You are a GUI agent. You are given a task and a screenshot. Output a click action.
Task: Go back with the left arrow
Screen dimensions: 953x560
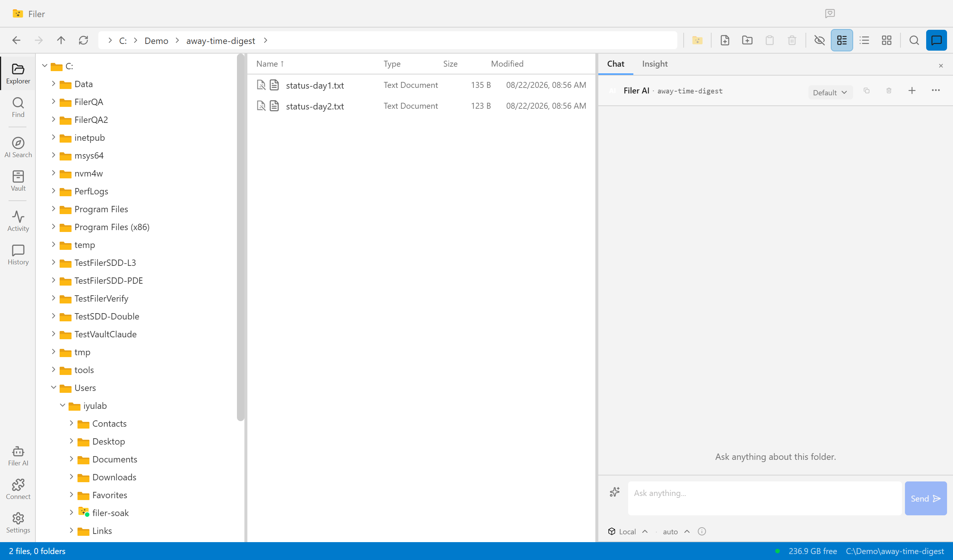pos(16,41)
